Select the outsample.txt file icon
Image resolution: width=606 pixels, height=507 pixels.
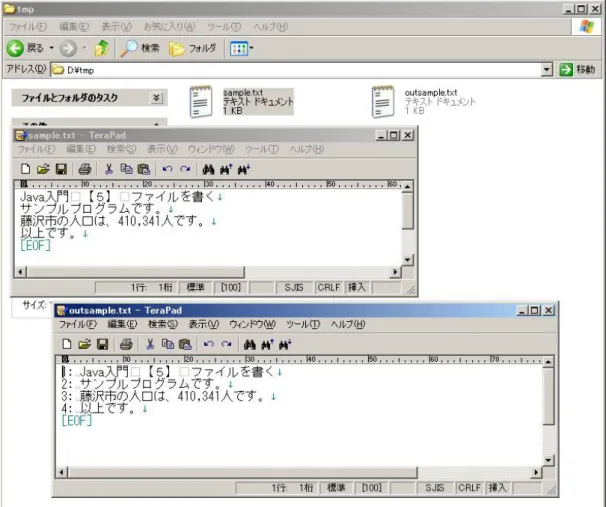[x=383, y=102]
